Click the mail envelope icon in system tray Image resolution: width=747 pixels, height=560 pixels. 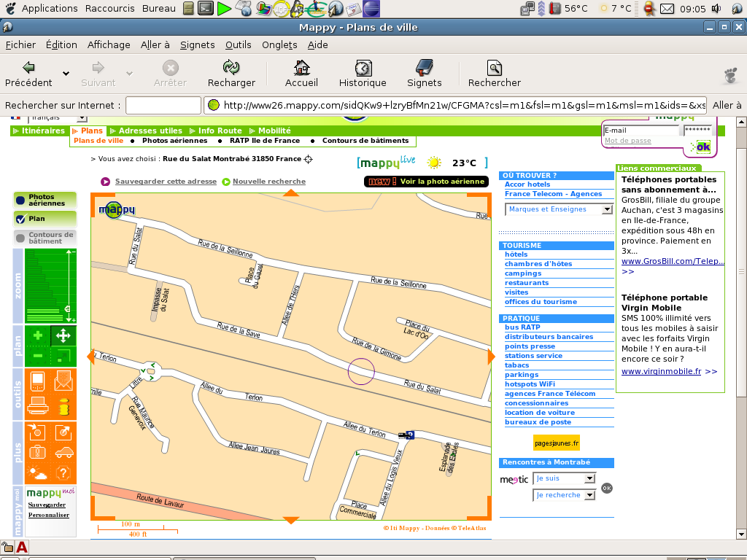[x=667, y=9]
